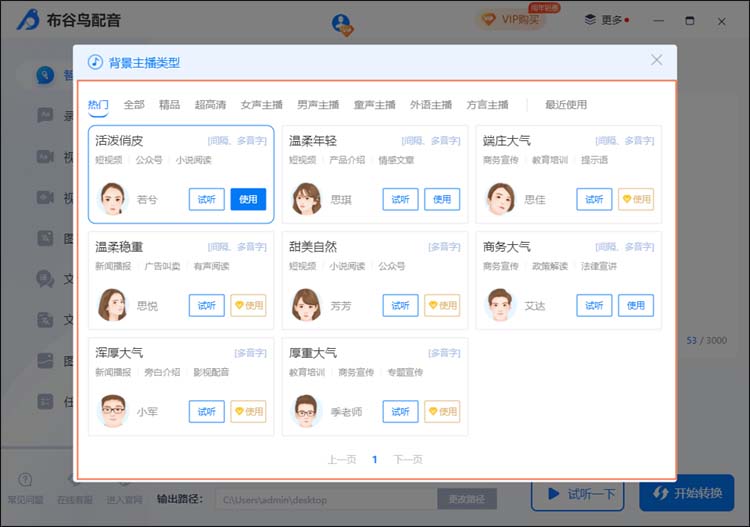Click the 若兮 voice avatar
This screenshot has width=750, height=527.
(113, 199)
